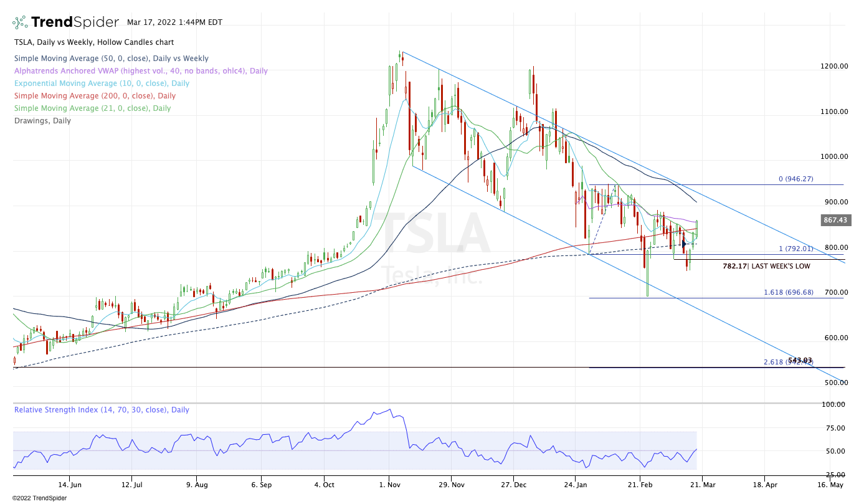The height and width of the screenshot is (504, 864).
Task: Click the 25.00 RSI axis label
Action: (x=836, y=475)
